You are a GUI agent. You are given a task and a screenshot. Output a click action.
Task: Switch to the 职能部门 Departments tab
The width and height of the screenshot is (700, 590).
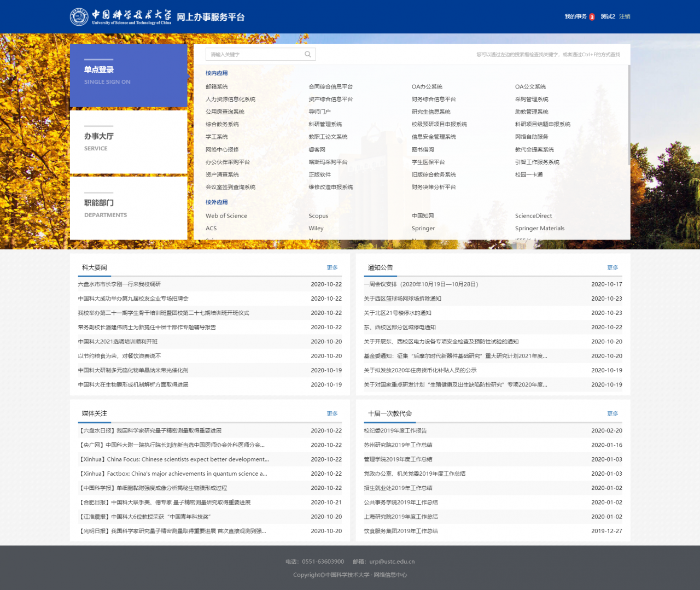click(129, 208)
